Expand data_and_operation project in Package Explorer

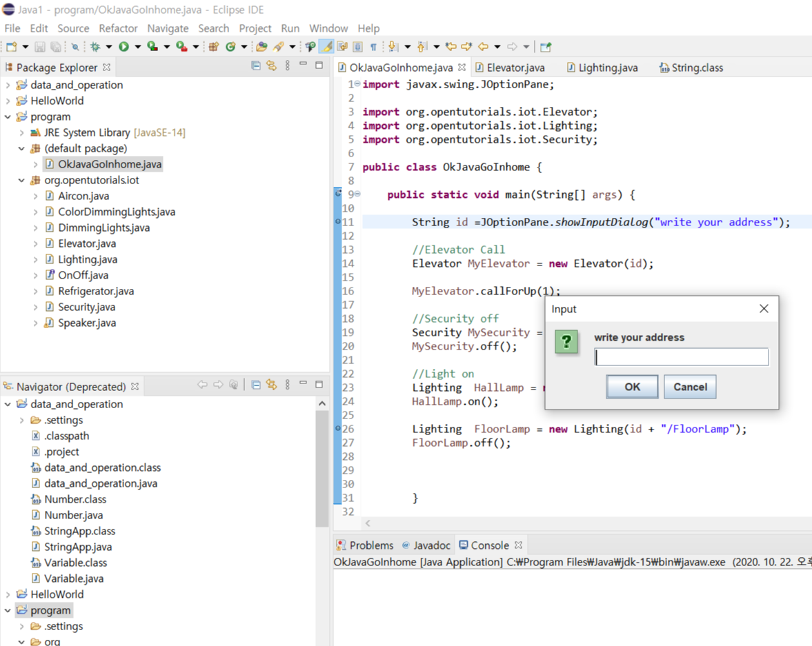click(x=8, y=85)
